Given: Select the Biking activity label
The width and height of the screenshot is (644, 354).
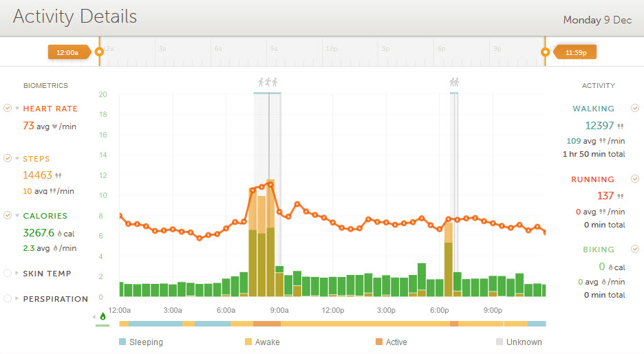Looking at the screenshot, I should tap(597, 250).
